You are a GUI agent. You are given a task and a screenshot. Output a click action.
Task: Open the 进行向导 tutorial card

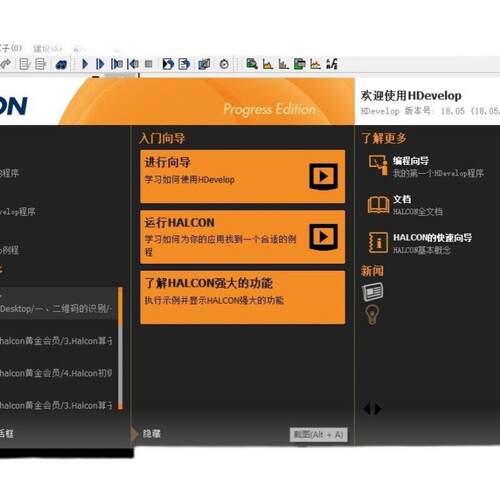click(x=243, y=176)
